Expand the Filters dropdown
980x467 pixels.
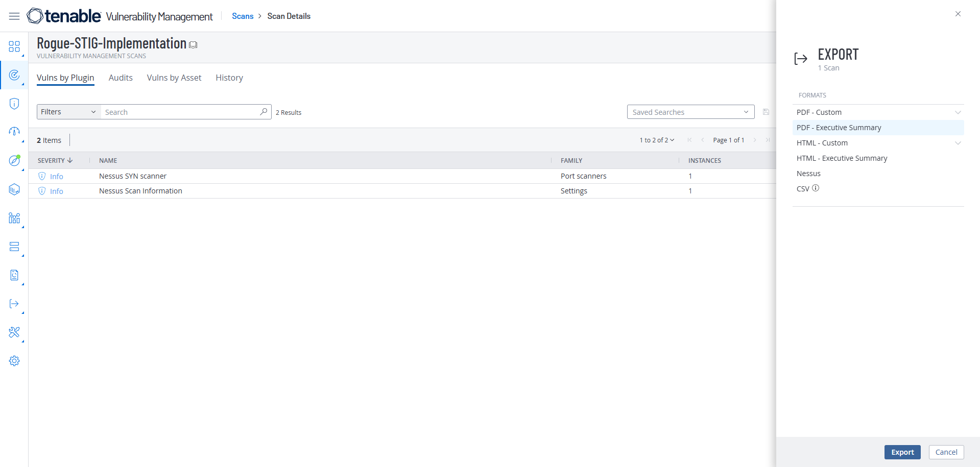click(68, 112)
